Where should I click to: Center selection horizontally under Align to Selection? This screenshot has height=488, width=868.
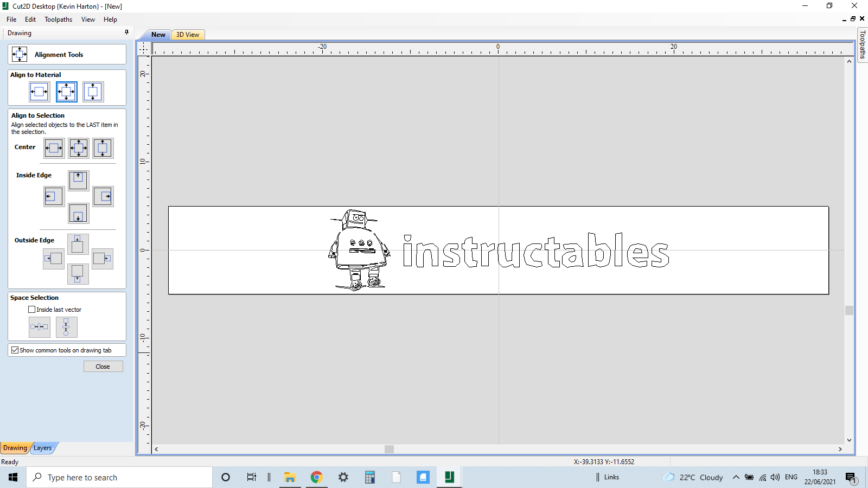pos(54,148)
